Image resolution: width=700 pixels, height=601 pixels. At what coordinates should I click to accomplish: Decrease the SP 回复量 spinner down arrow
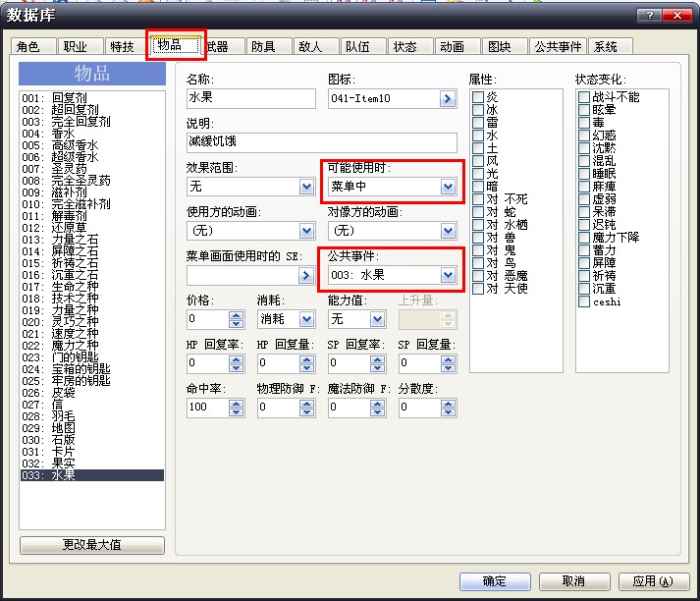448,368
